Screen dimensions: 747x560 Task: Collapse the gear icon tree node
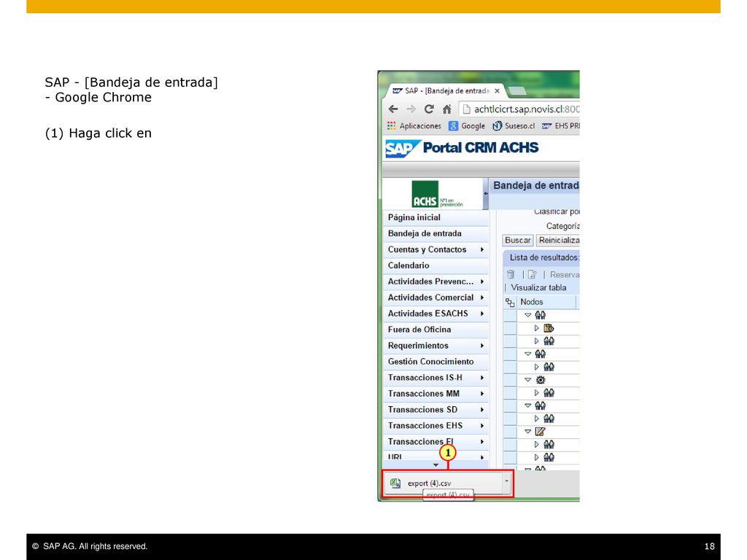[x=528, y=380]
